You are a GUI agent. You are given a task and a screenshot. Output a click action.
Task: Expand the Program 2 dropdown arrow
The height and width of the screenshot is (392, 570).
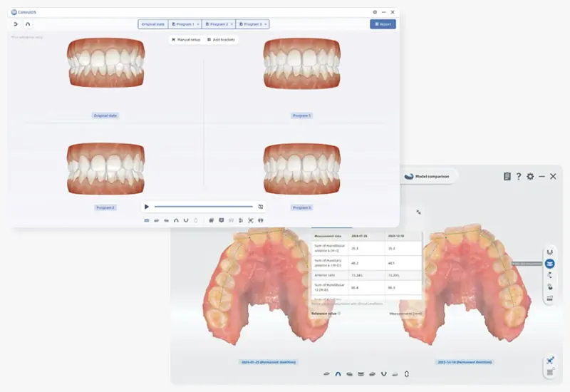click(x=232, y=24)
